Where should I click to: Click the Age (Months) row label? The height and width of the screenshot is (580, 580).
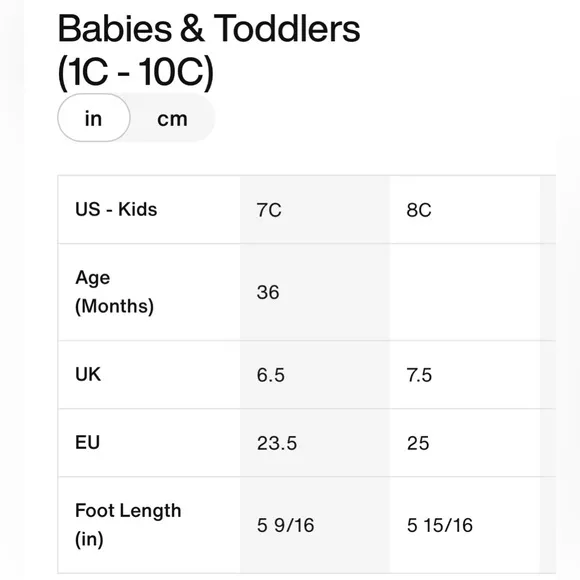(114, 292)
